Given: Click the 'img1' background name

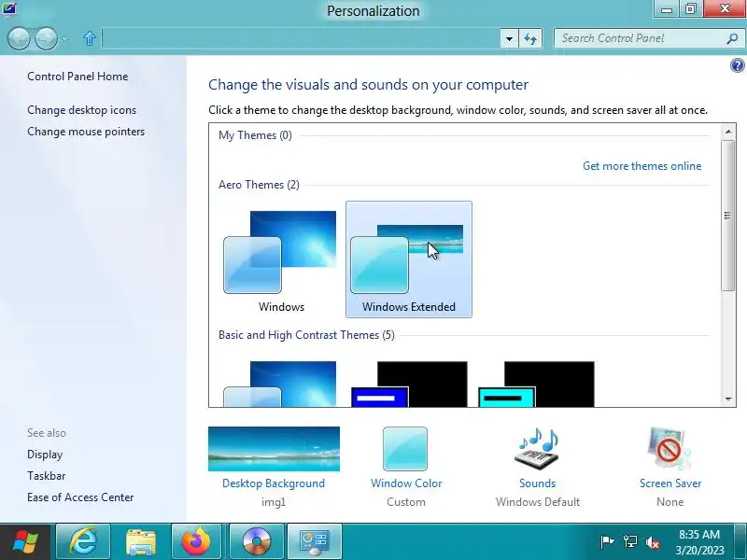Looking at the screenshot, I should point(274,502).
